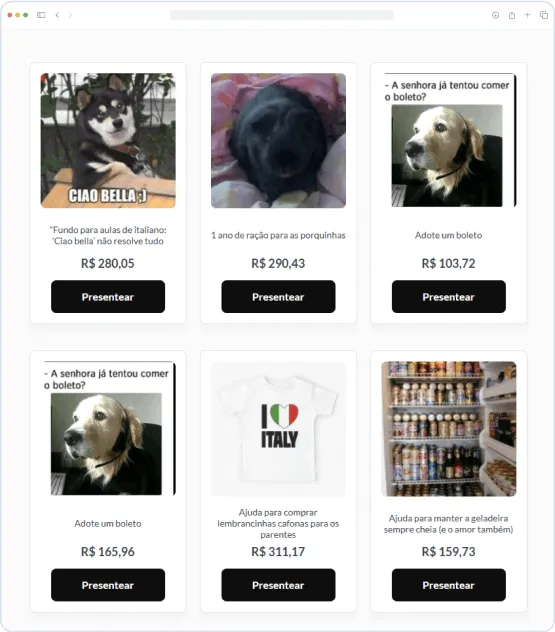Toggle the browser sidebar icon
The image size is (555, 632).
pyautogui.click(x=41, y=15)
